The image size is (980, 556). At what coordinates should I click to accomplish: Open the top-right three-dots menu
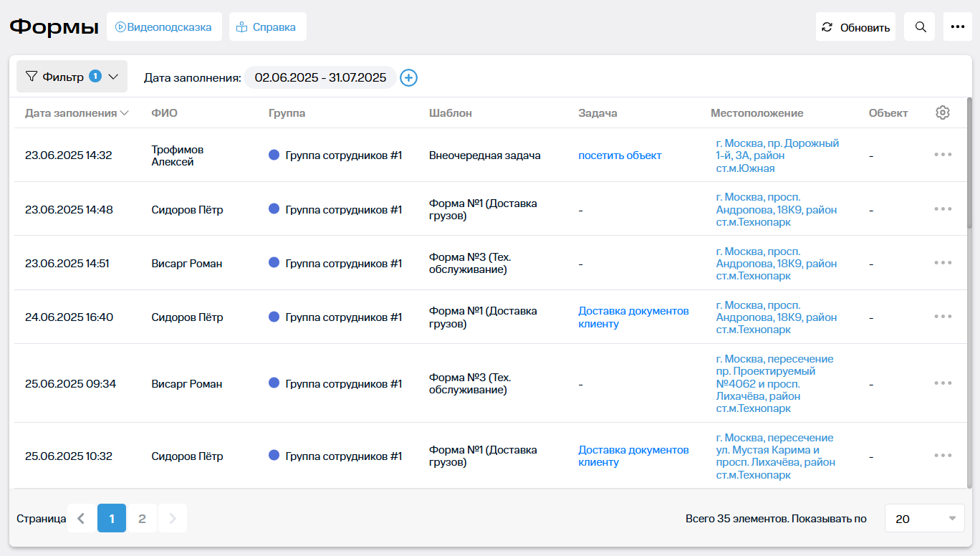[x=957, y=27]
